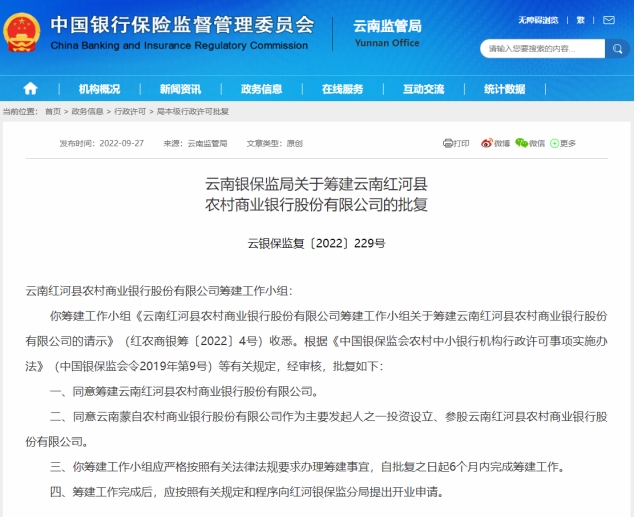Screen dimensions: 635x517
Task: Share via the WeChat icon
Action: 521,143
